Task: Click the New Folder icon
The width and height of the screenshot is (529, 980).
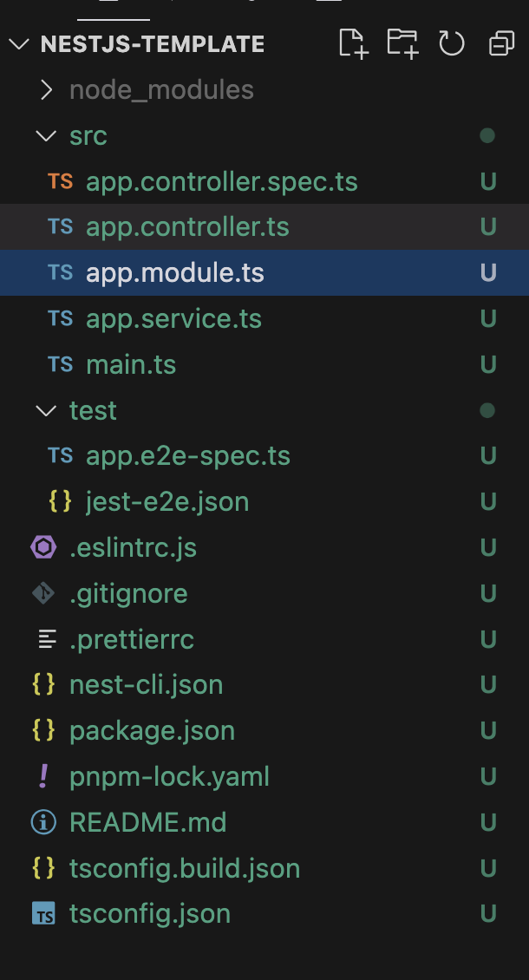Action: 403,43
